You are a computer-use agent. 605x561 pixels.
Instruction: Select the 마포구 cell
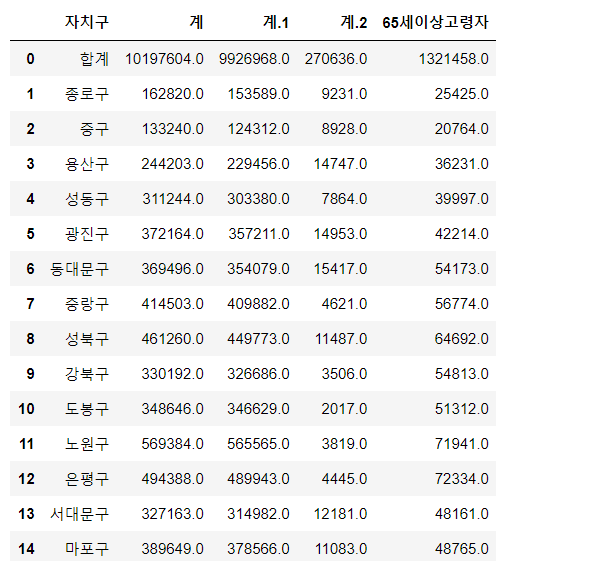tap(87, 549)
